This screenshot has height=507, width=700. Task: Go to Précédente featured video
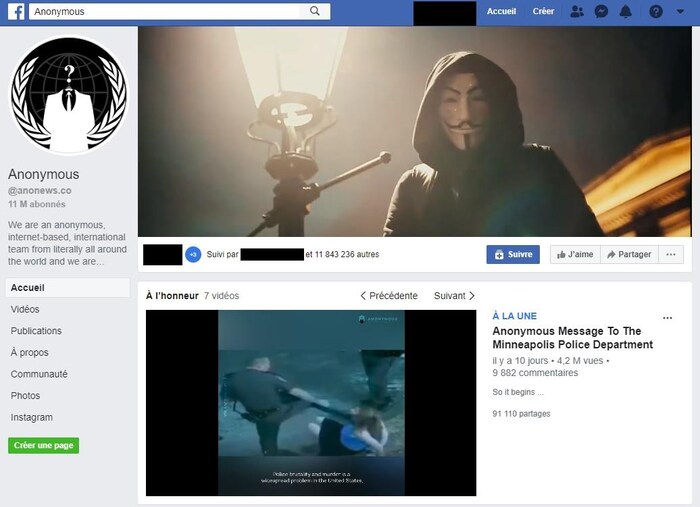coord(389,295)
